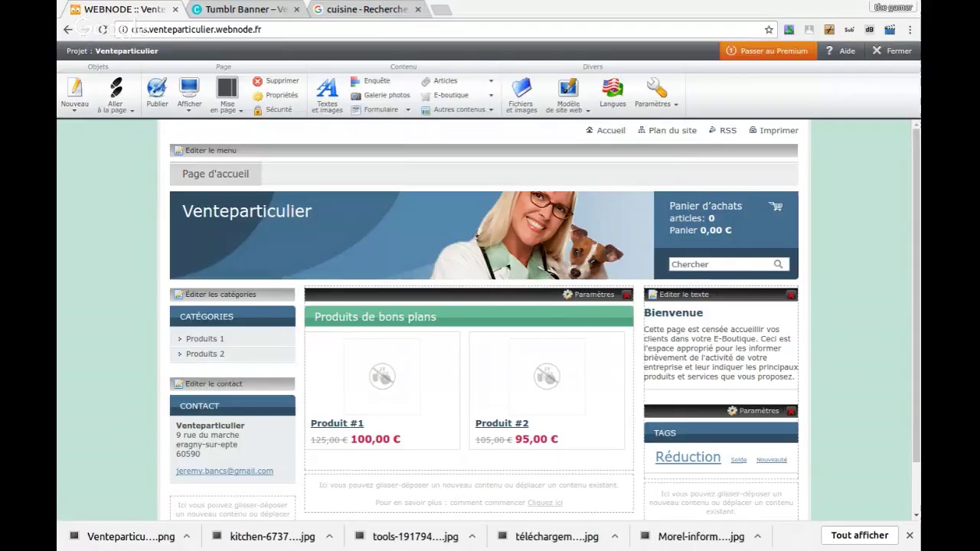This screenshot has height=551, width=980.
Task: Click the search magnifier icon
Action: click(x=779, y=264)
